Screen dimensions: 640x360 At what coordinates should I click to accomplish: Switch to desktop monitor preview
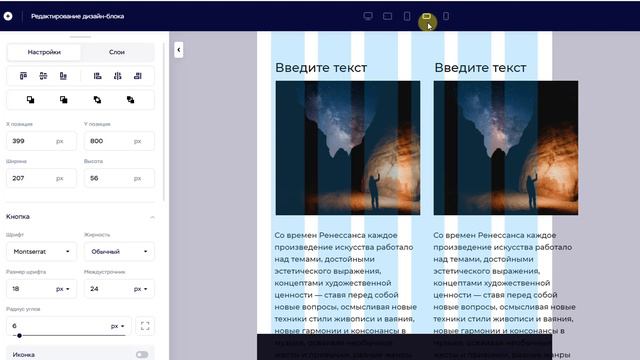click(368, 16)
